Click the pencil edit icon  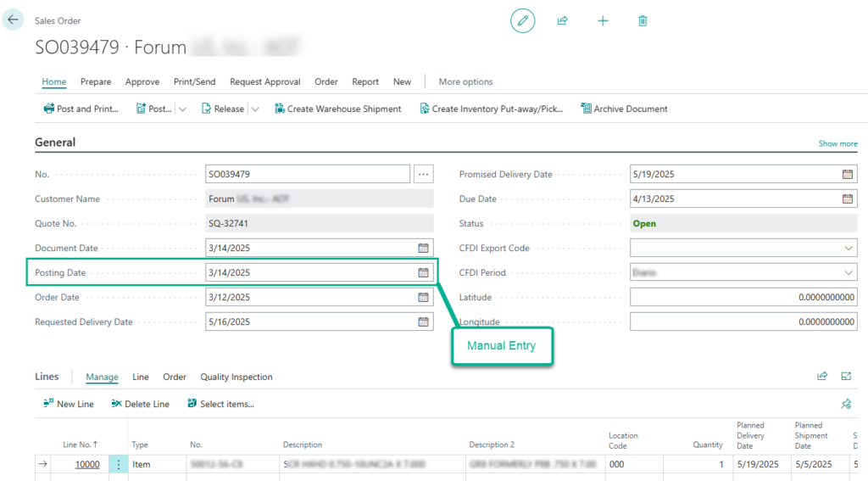pyautogui.click(x=522, y=21)
